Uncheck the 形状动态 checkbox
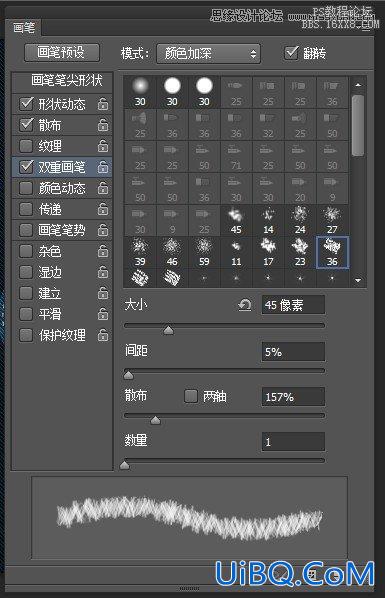Image resolution: width=385 pixels, height=598 pixels. 26,104
